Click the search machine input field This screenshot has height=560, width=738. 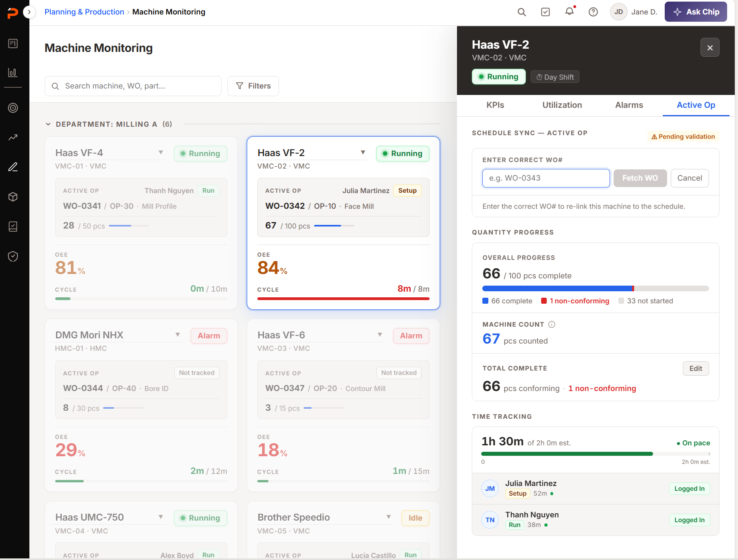click(x=133, y=86)
